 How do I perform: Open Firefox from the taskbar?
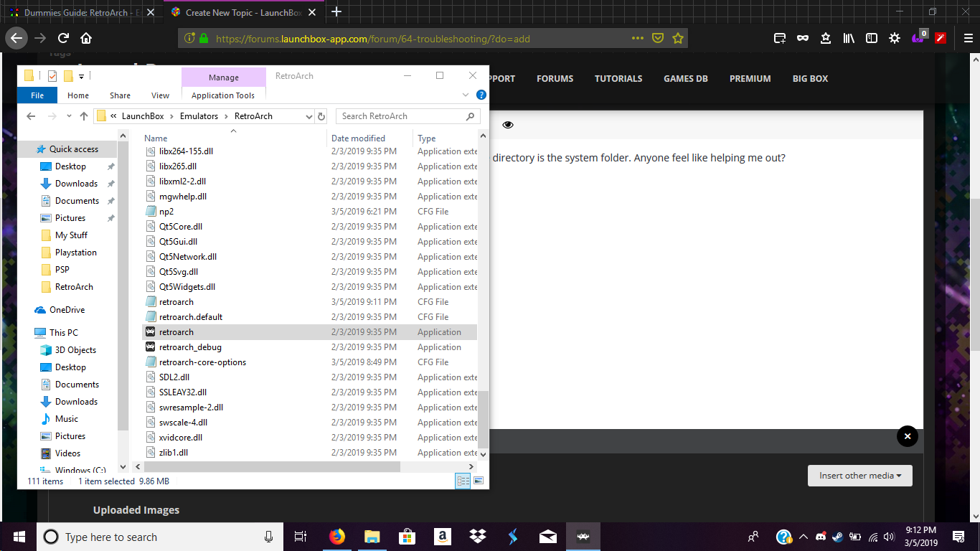(337, 537)
